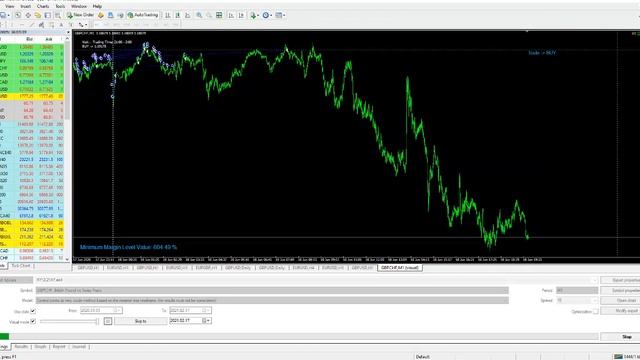Image resolution: width=640 pixels, height=360 pixels.
Task: Toggle the Terminal panel icon
Action: point(47,15)
